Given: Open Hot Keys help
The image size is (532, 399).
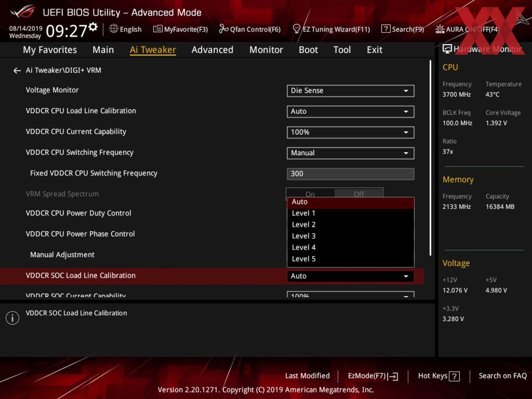Looking at the screenshot, I should coord(439,376).
